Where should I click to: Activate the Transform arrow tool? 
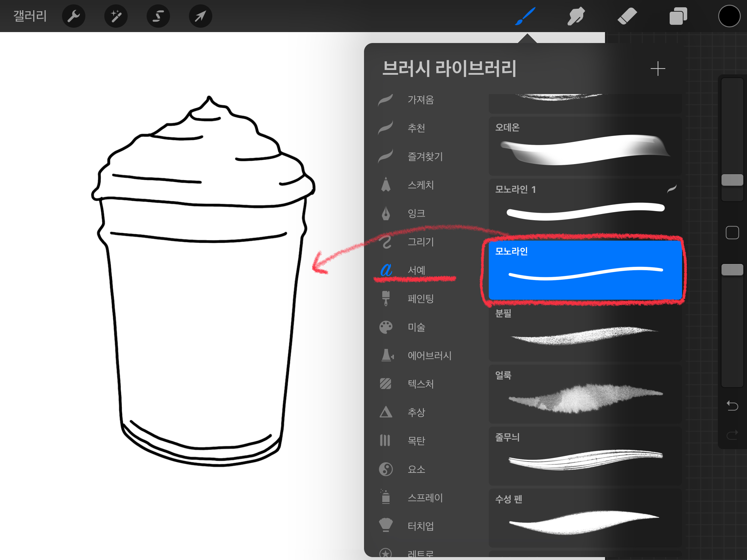point(200,16)
